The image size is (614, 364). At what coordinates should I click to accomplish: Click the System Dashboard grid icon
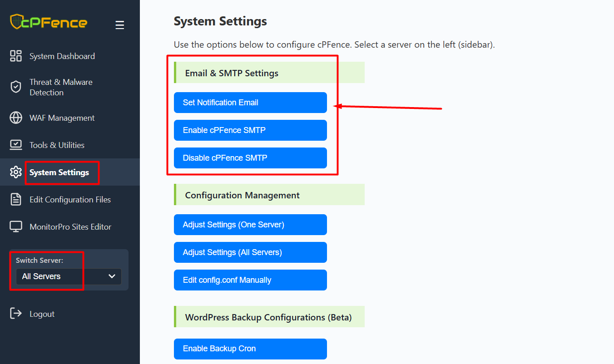coord(16,56)
